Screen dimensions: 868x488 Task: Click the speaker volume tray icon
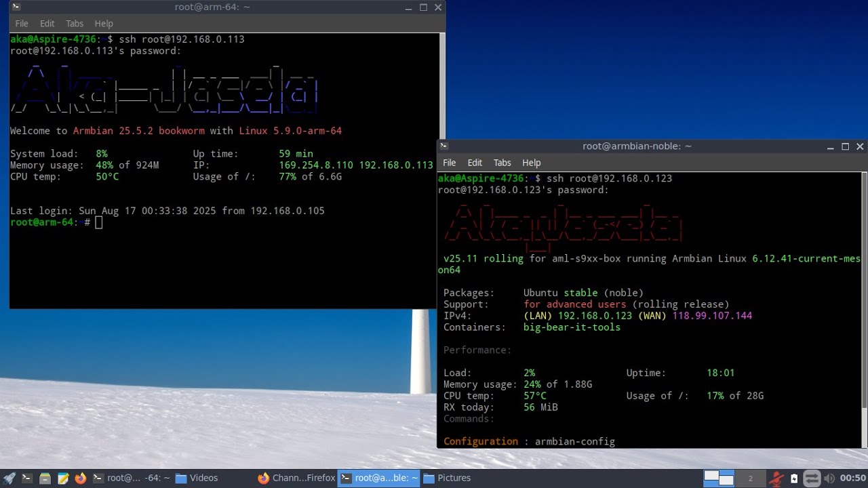(x=829, y=478)
